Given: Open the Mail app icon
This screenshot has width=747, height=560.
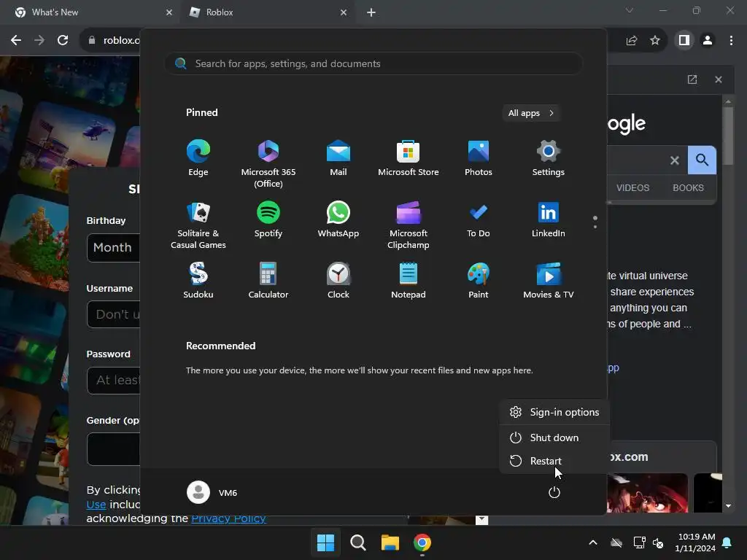Looking at the screenshot, I should pos(338,158).
